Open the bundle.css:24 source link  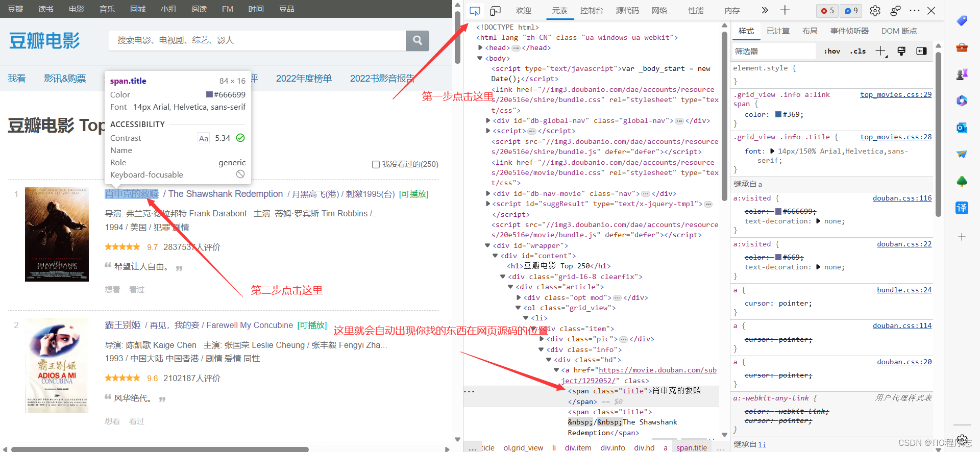coord(904,290)
